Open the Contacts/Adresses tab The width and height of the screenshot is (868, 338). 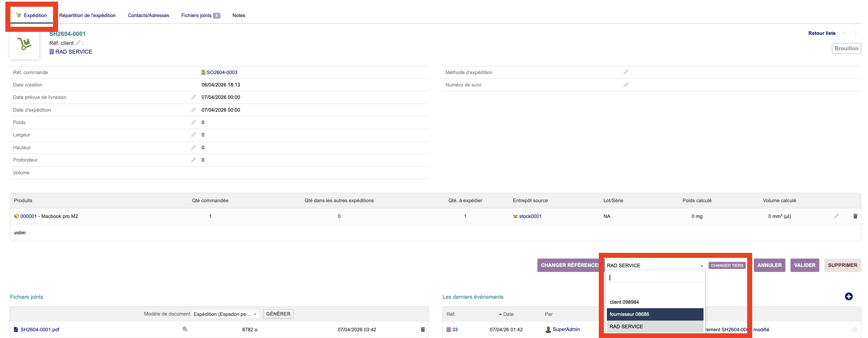tap(149, 15)
